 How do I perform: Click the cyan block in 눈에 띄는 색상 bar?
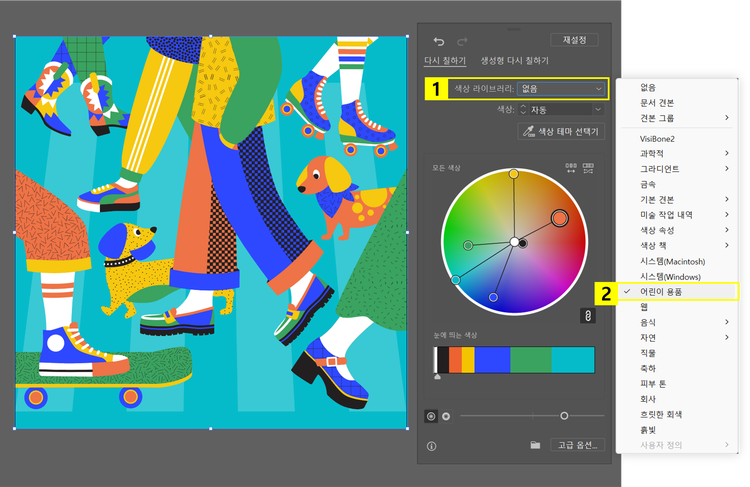click(573, 360)
